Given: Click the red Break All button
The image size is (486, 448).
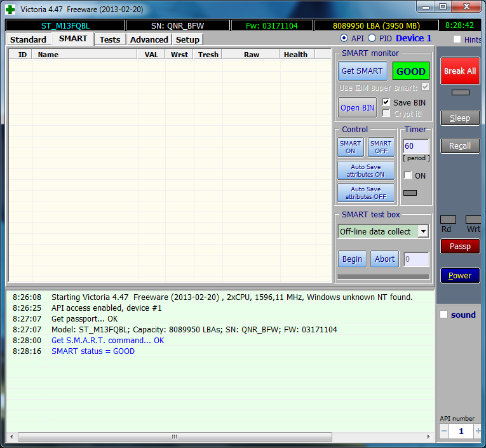Looking at the screenshot, I should point(460,71).
